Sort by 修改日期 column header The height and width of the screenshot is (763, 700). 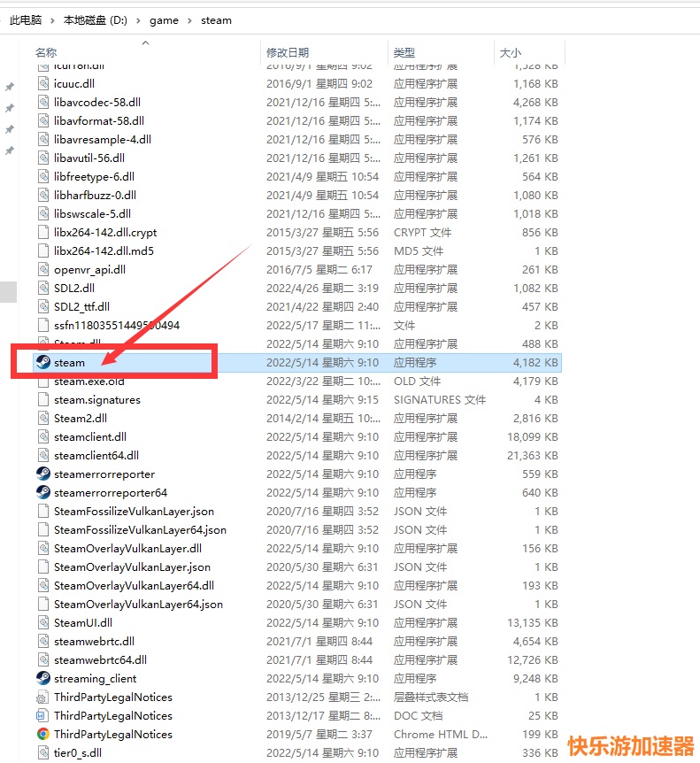(288, 52)
